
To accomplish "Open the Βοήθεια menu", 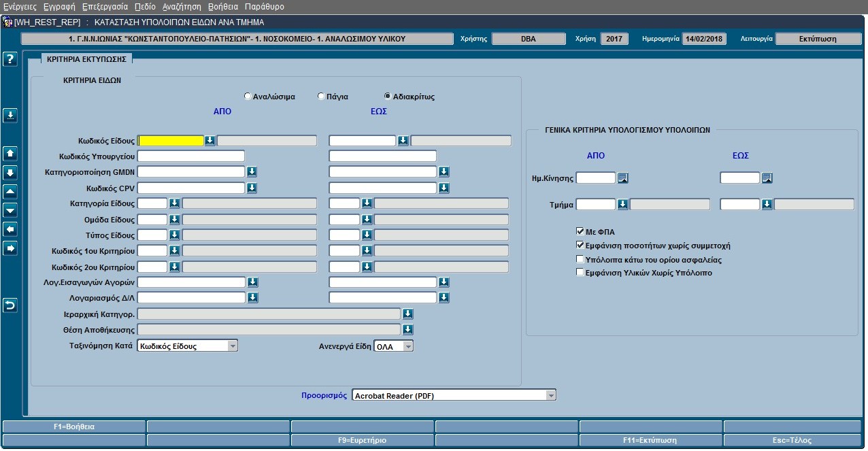I will point(222,7).
